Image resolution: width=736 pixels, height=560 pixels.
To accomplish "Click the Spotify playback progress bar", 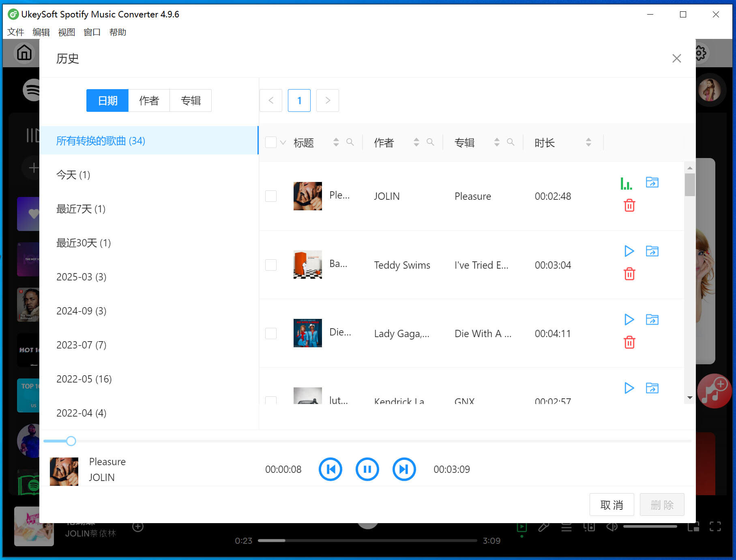I will pyautogui.click(x=367, y=541).
